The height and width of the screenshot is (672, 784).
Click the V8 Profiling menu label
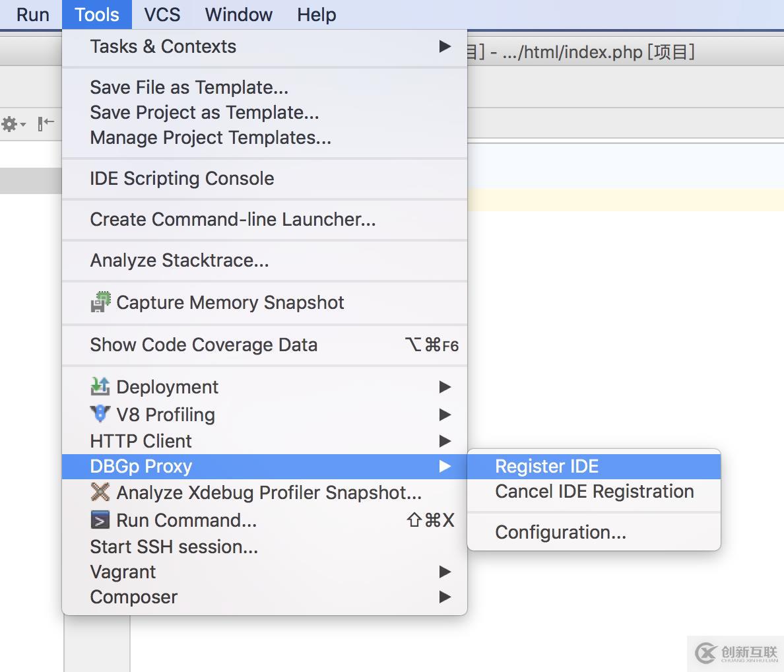pos(166,415)
